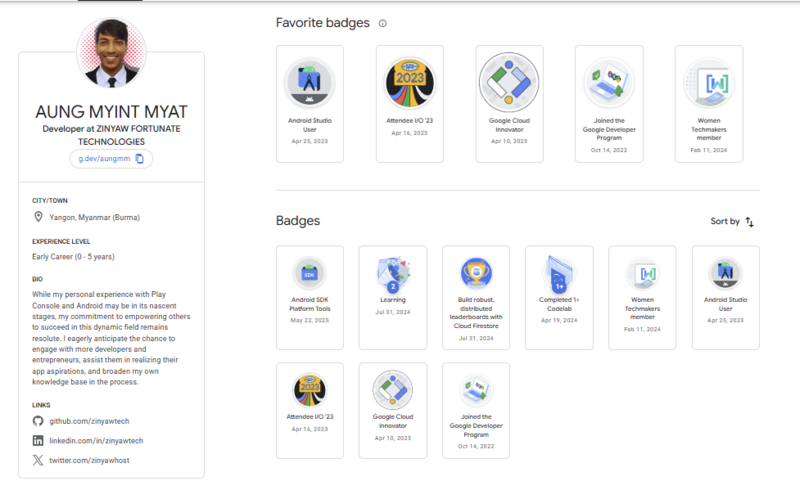
Task: Open the Android SDK Platform Tools badge
Action: click(310, 297)
